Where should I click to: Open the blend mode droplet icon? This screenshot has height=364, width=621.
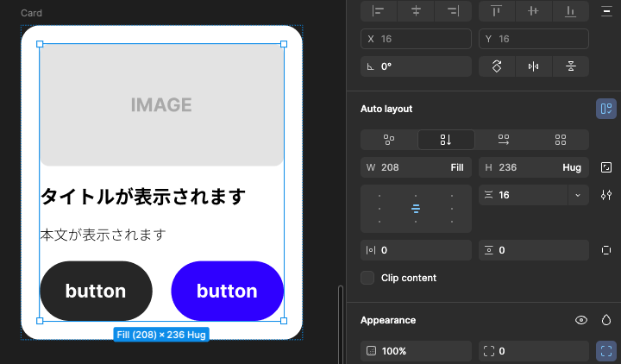[606, 320]
